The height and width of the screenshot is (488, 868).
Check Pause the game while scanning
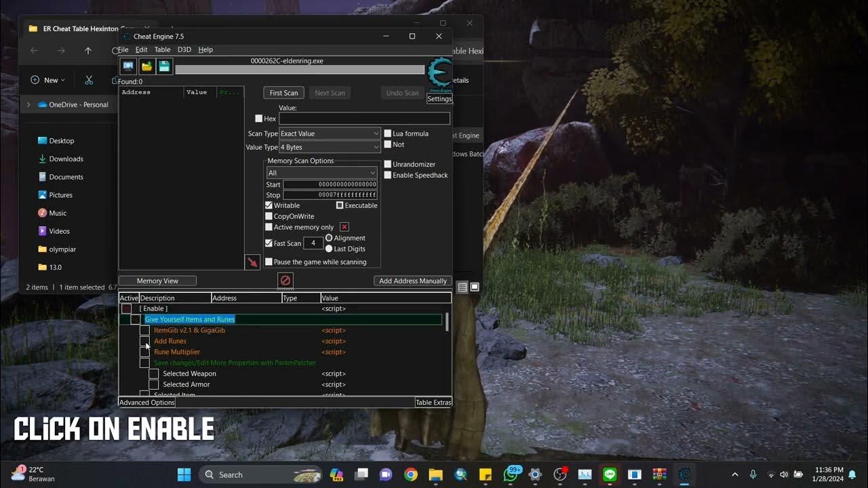coord(269,262)
